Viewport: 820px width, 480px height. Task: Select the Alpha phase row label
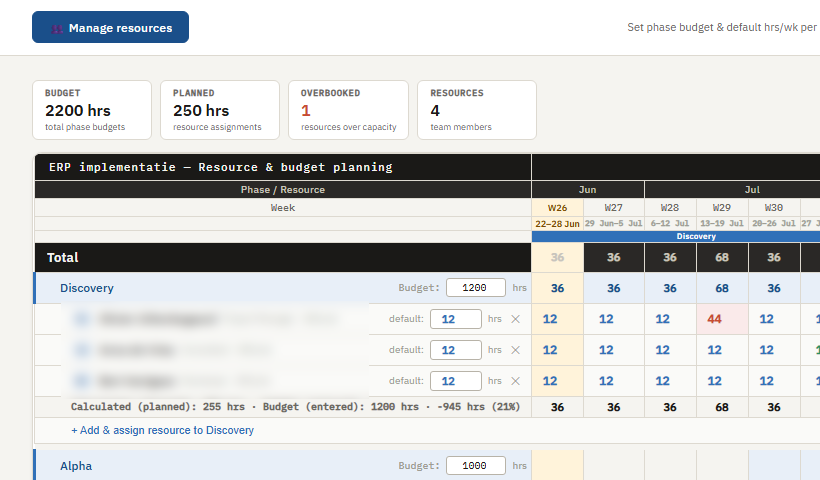pyautogui.click(x=76, y=466)
